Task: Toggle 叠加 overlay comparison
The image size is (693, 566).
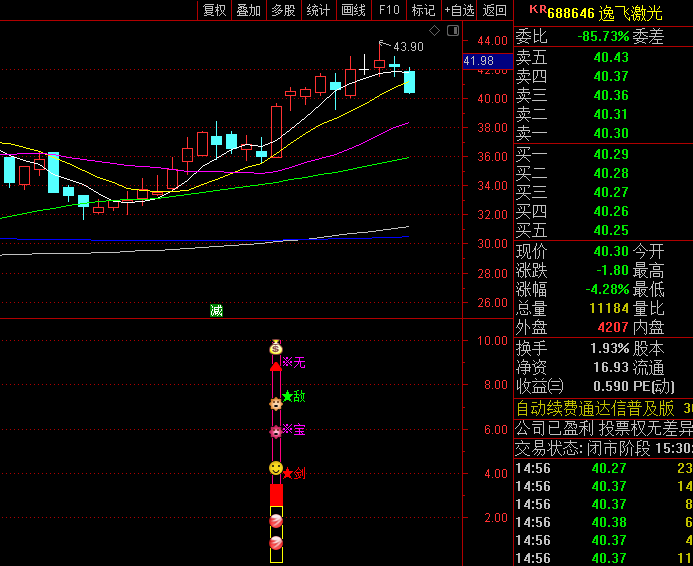Action: (x=248, y=10)
